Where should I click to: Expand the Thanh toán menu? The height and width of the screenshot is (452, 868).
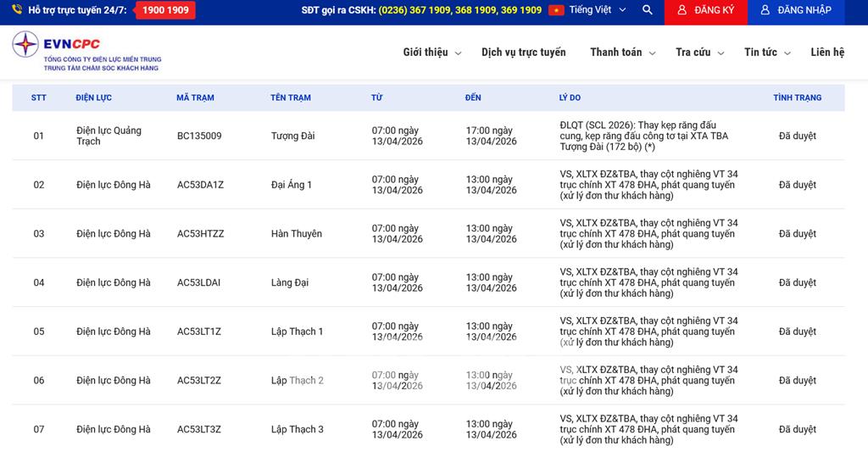tap(623, 53)
